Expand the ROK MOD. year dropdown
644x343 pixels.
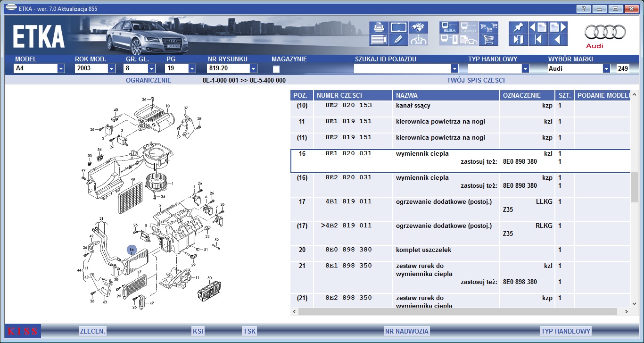111,68
